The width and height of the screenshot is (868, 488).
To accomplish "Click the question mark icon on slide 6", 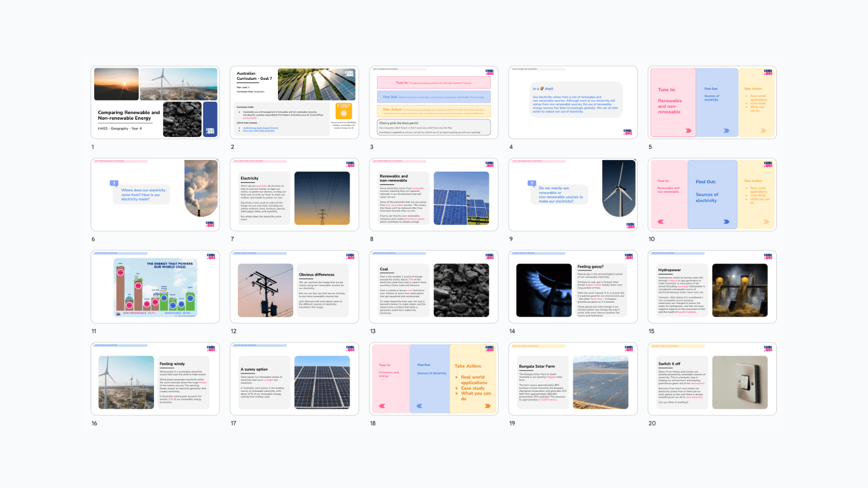I will [x=114, y=183].
